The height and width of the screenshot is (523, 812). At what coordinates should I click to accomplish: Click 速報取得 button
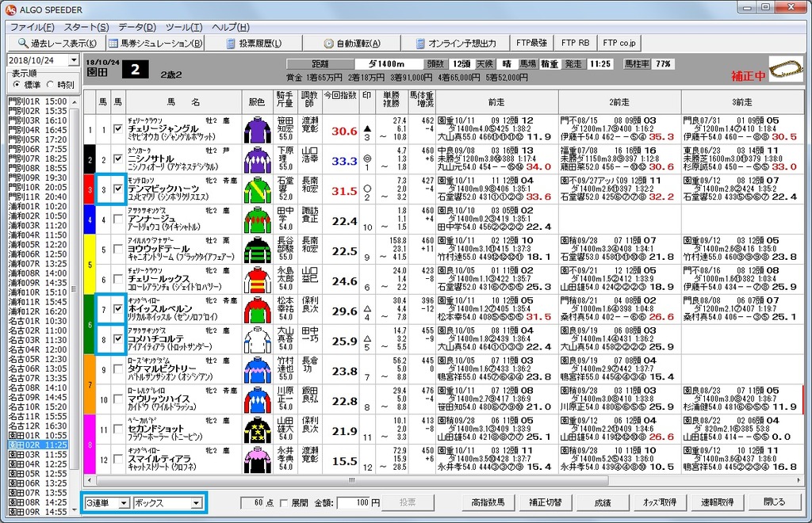tap(717, 502)
